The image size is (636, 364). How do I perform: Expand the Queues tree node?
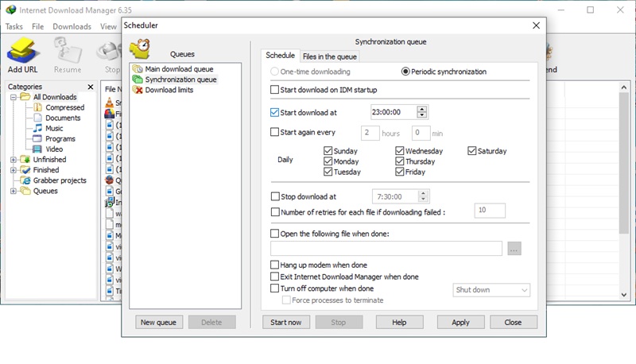(14, 191)
